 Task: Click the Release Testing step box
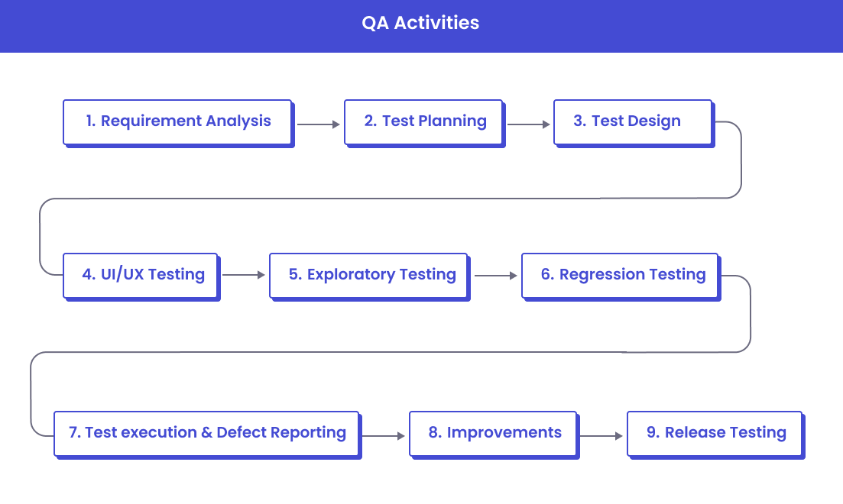(715, 433)
